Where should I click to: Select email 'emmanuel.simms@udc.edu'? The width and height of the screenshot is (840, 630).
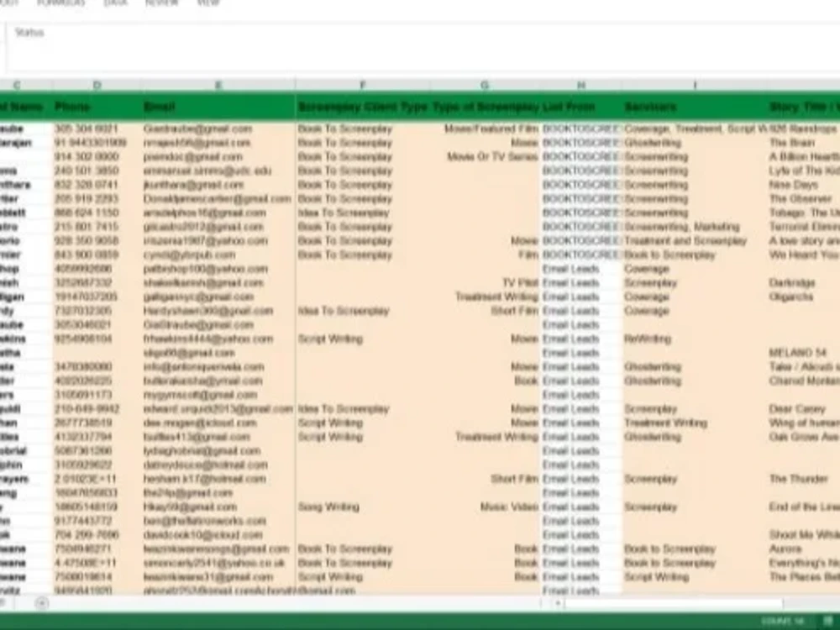[218, 171]
